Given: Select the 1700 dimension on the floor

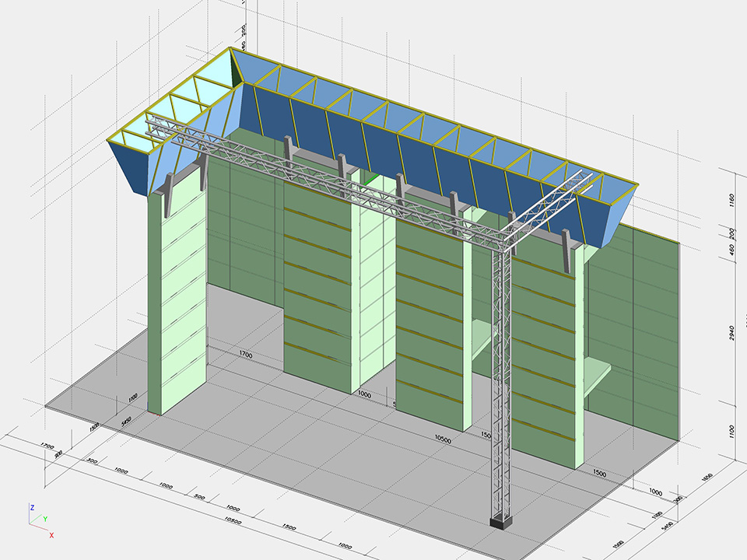Looking at the screenshot, I should pyautogui.click(x=245, y=355).
